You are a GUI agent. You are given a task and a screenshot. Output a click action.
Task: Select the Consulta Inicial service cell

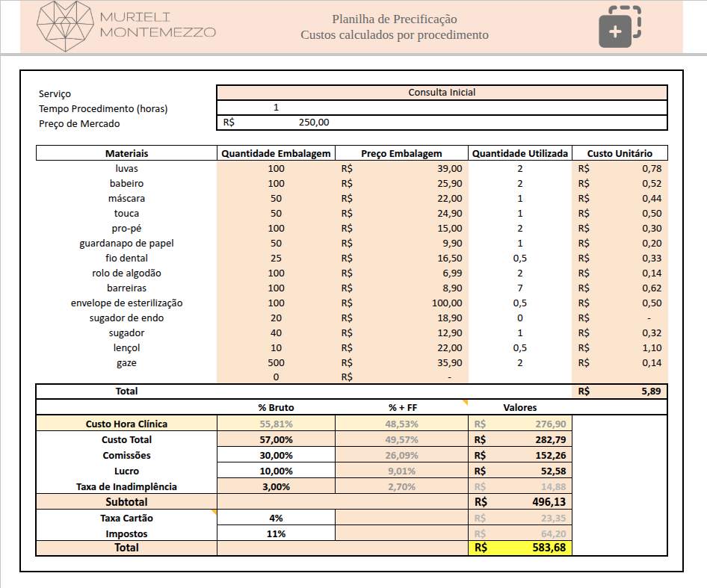tap(442, 91)
